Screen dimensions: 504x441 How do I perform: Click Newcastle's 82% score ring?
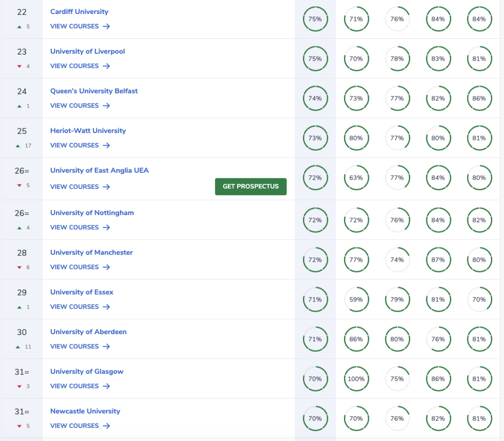(438, 419)
